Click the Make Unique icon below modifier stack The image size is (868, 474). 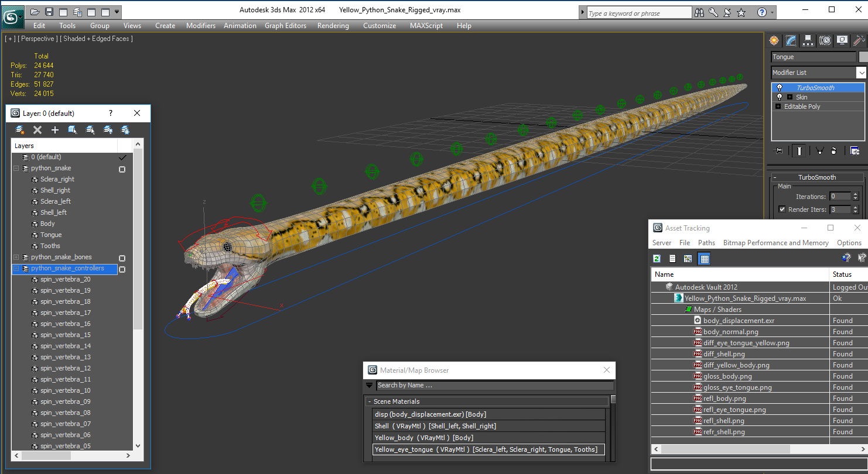tap(819, 151)
